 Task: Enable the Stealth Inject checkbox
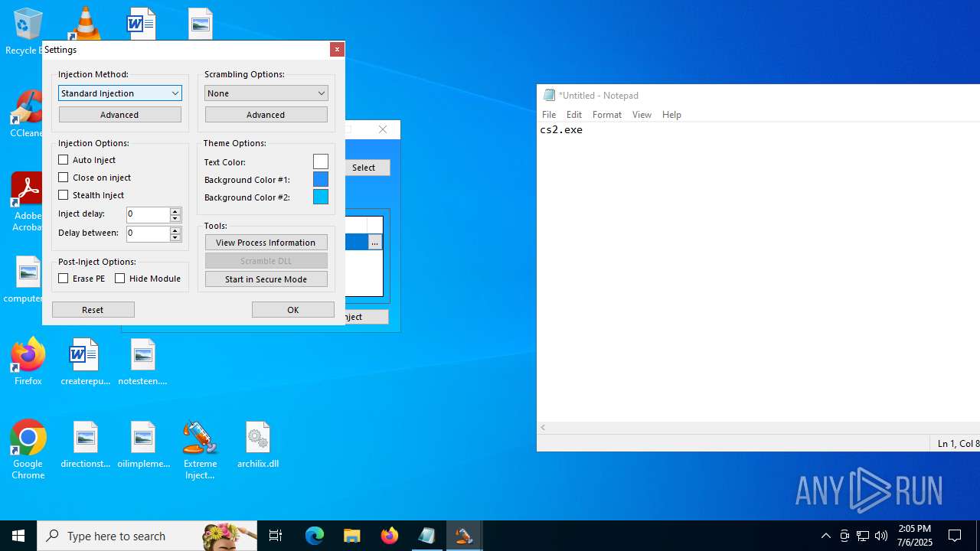64,194
